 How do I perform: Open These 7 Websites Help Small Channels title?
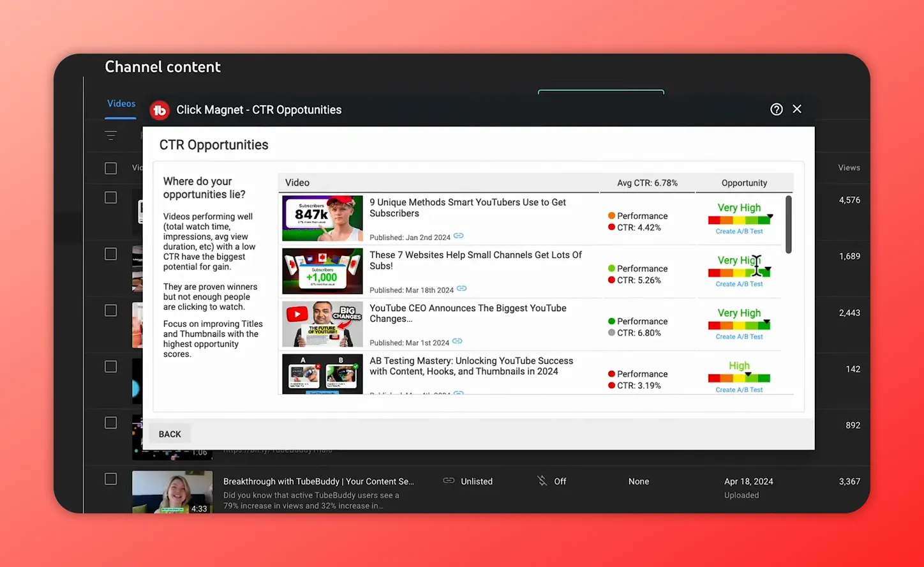point(475,261)
